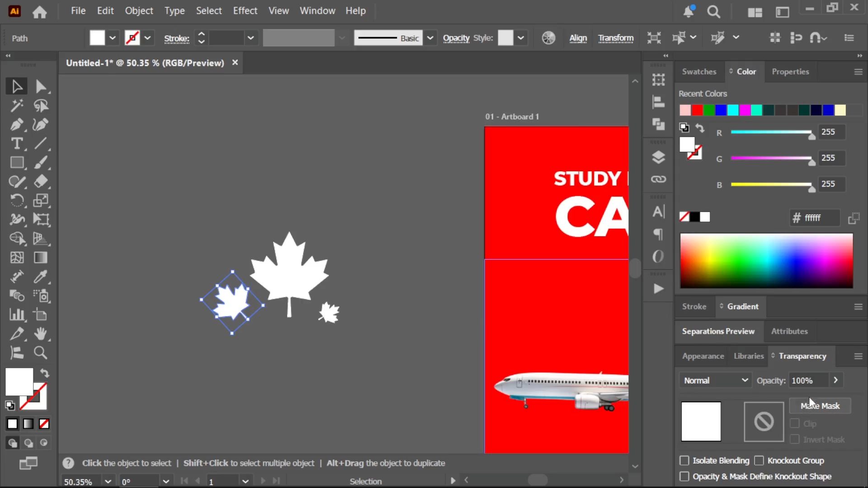The width and height of the screenshot is (868, 488).
Task: Set toolbar paint mode to Gradient
Action: (28, 424)
